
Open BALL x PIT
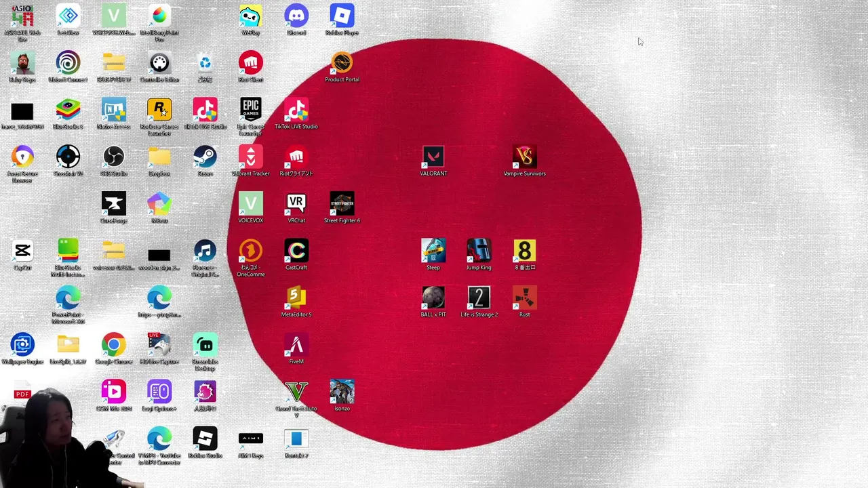coord(433,298)
